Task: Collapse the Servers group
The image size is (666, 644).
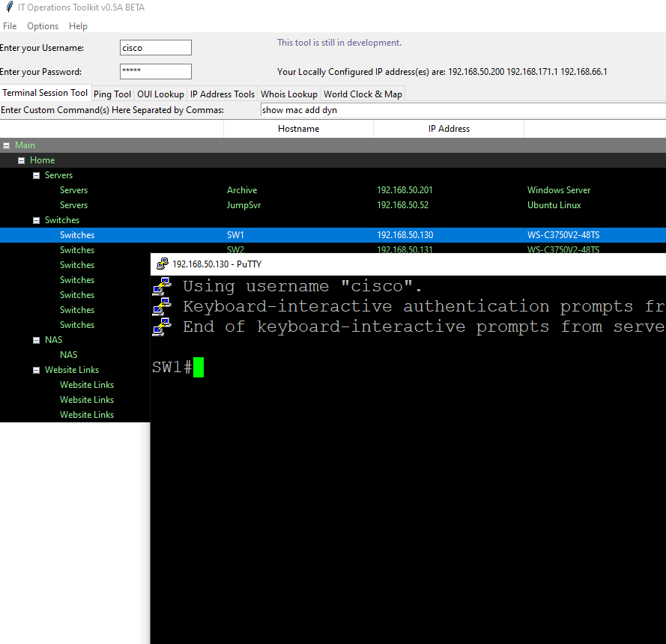Action: pos(36,175)
